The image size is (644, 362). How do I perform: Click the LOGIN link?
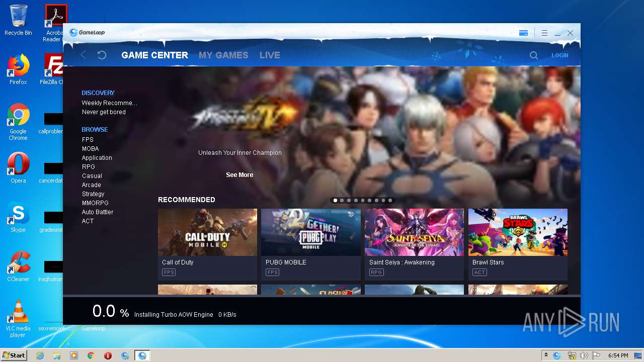pos(559,55)
